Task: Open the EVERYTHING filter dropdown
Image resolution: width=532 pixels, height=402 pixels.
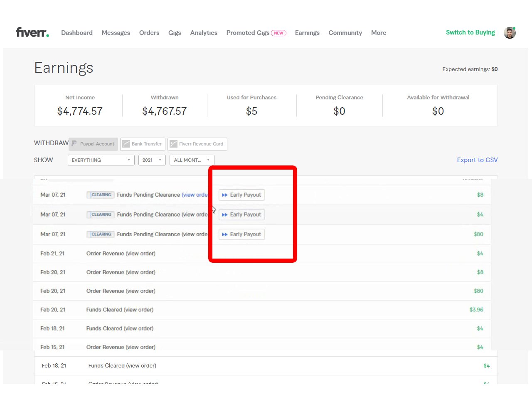Action: click(x=101, y=160)
